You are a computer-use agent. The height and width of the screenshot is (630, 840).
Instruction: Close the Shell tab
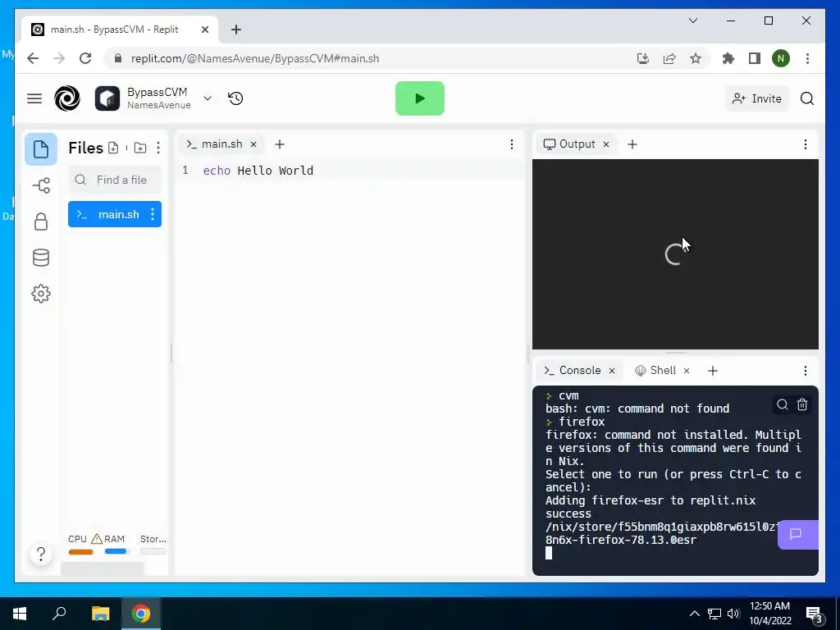tap(687, 371)
